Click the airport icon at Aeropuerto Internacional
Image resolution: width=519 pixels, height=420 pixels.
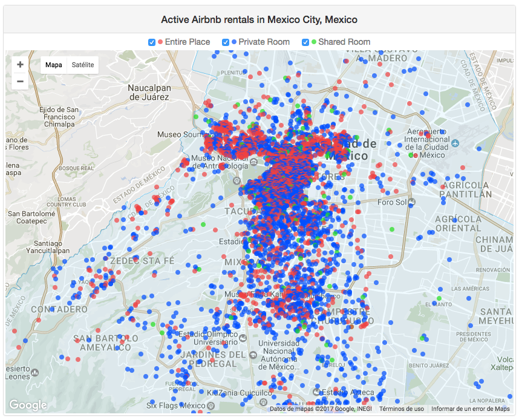tap(455, 143)
